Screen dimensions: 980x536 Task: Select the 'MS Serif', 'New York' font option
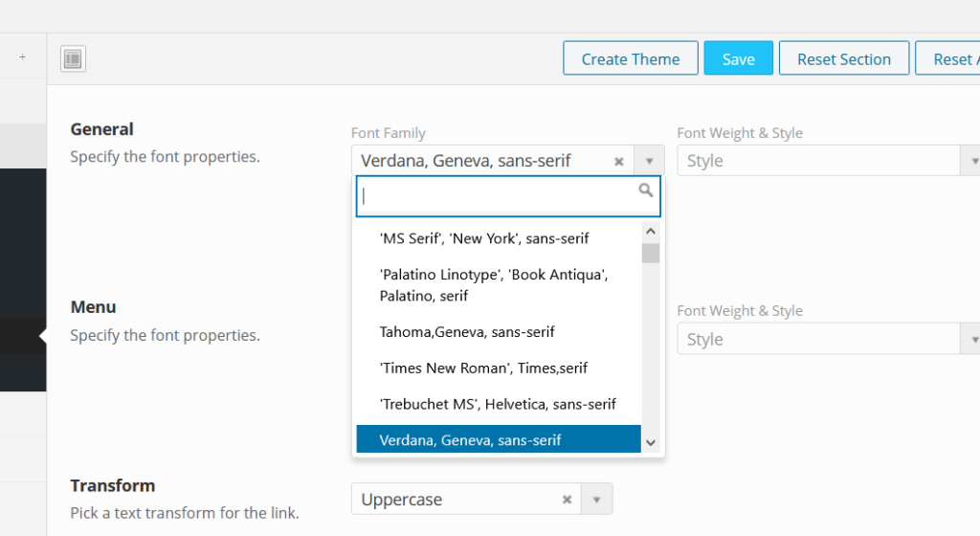click(484, 238)
